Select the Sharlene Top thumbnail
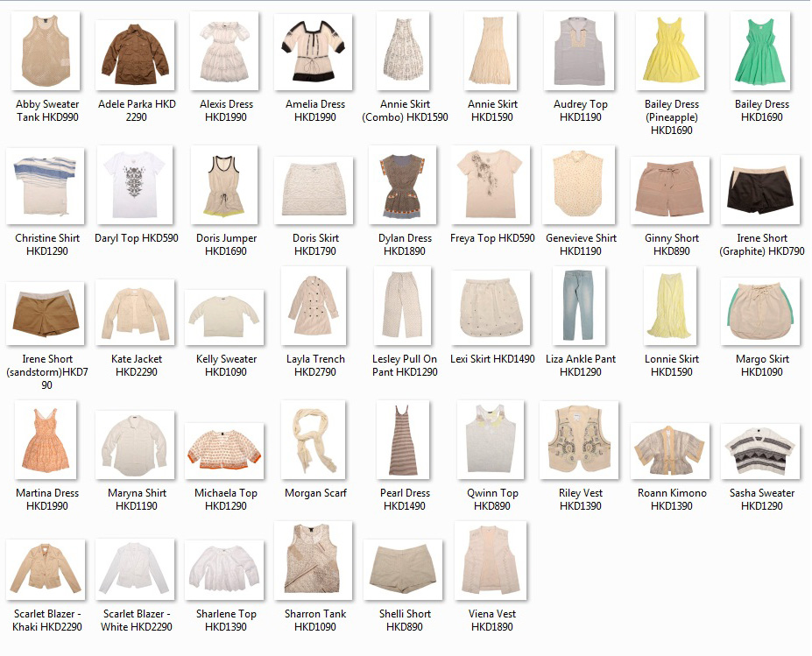The height and width of the screenshot is (656, 812). click(x=225, y=570)
